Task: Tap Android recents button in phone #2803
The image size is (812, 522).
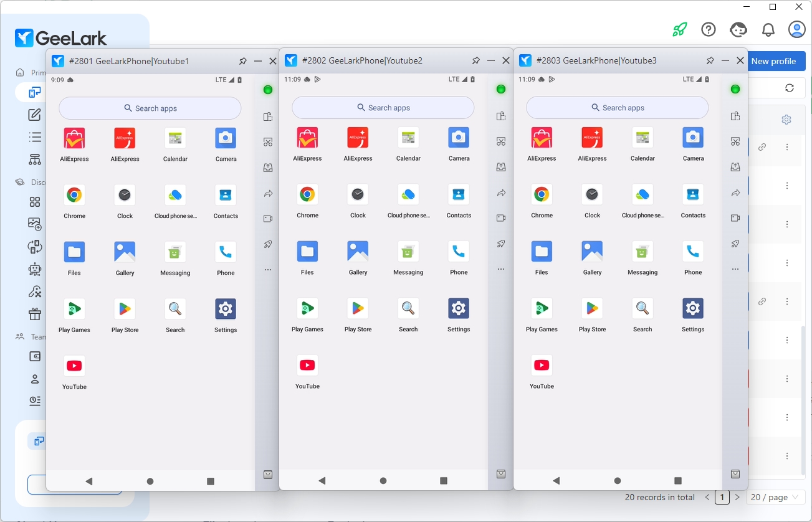Action: 678,481
